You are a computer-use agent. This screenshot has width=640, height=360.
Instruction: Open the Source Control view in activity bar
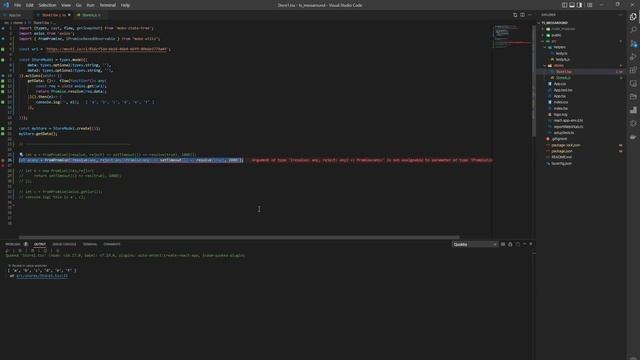633,44
